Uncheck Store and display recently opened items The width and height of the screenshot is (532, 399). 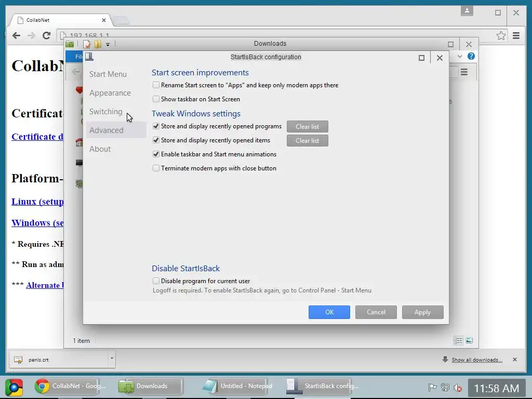[156, 140]
